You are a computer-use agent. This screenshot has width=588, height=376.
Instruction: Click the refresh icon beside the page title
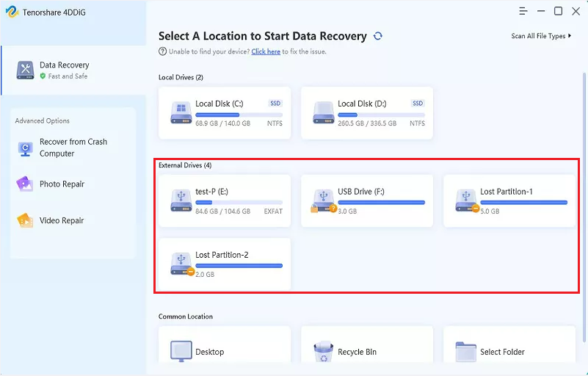pos(378,36)
